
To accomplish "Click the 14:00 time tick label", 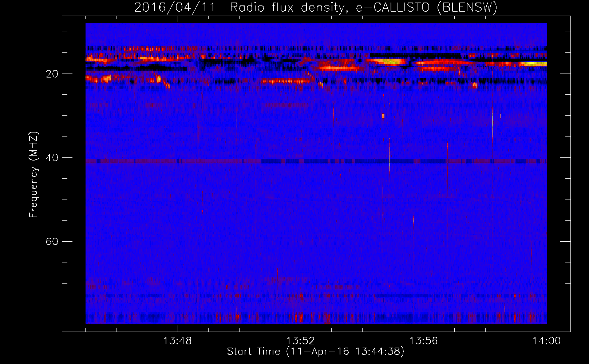I will (x=546, y=341).
